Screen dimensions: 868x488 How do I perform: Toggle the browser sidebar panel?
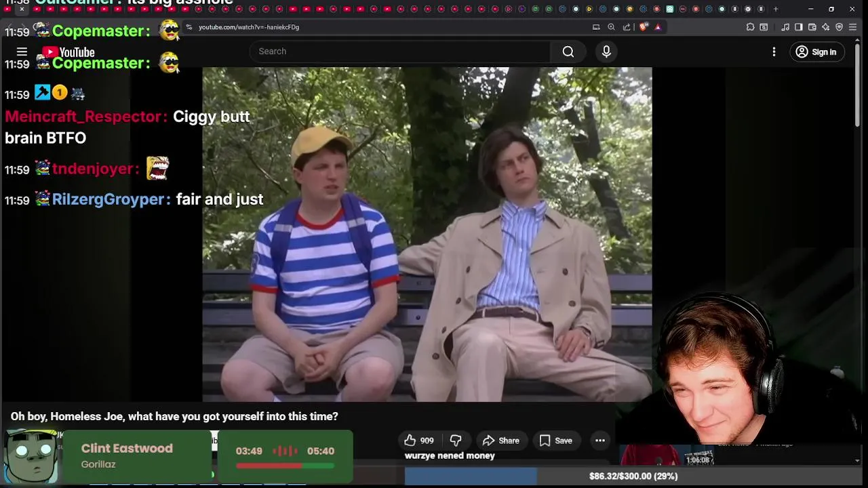click(799, 27)
